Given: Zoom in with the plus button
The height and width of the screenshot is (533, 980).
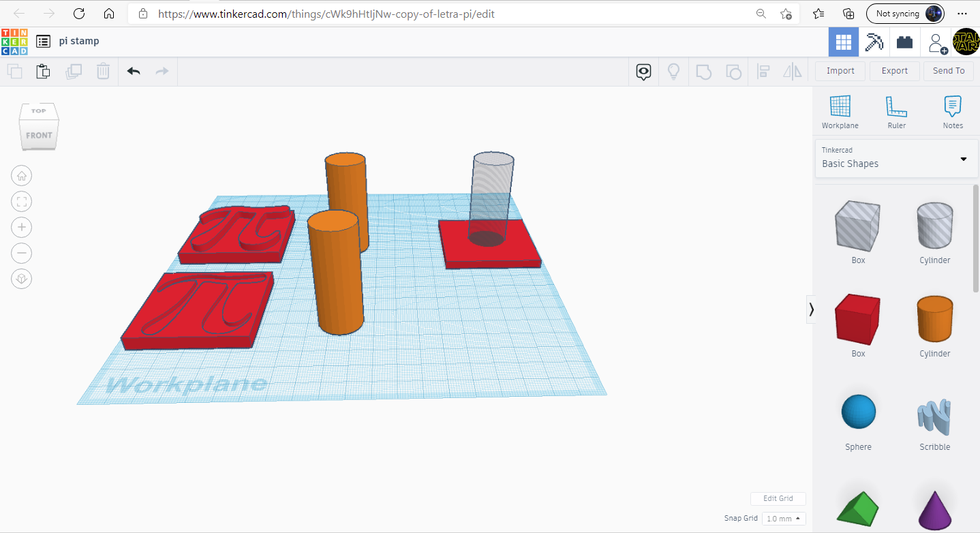Looking at the screenshot, I should [x=22, y=227].
